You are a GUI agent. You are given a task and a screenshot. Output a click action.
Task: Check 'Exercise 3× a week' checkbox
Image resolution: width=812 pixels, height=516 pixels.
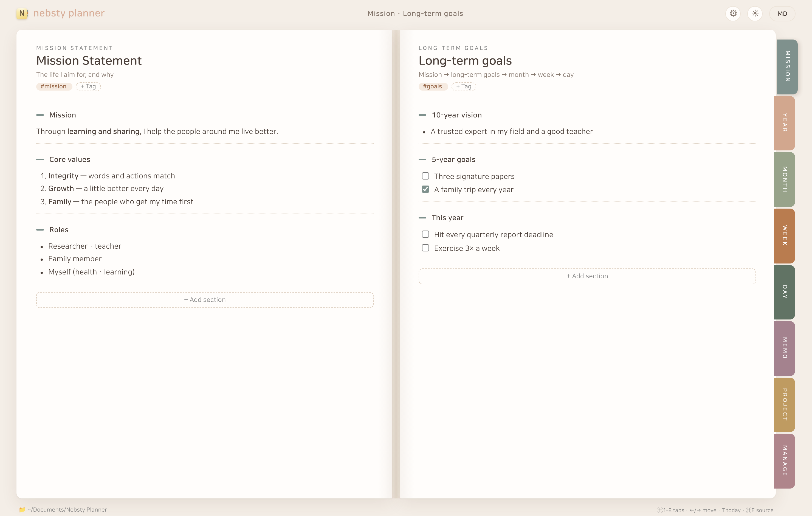coord(425,248)
